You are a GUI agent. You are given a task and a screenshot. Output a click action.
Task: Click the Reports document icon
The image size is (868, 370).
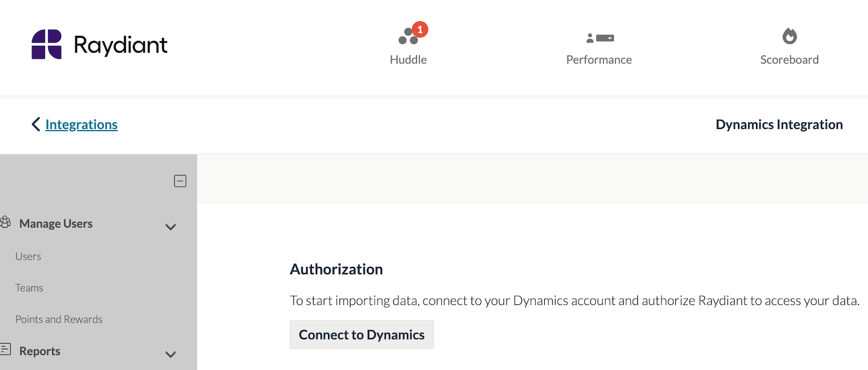point(5,349)
